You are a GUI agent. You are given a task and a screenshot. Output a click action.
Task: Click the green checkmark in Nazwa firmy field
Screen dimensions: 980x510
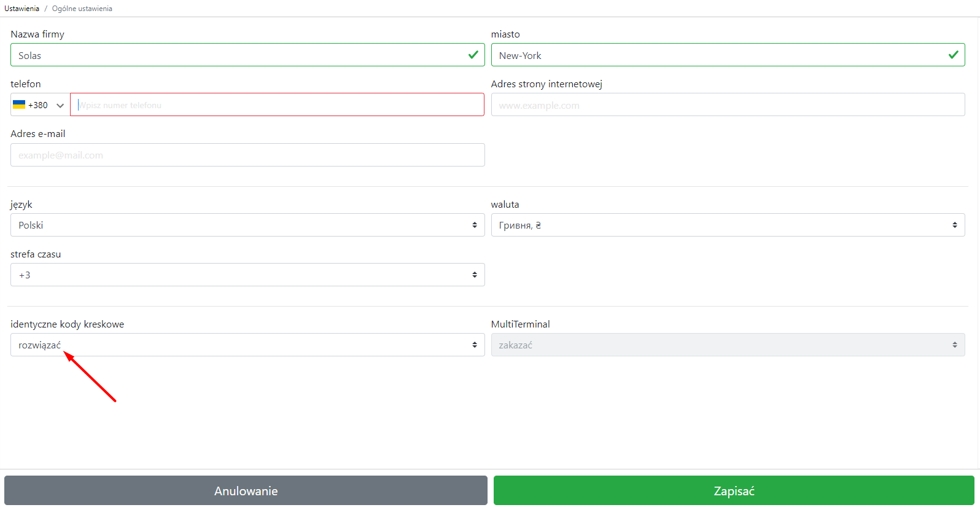tap(473, 55)
